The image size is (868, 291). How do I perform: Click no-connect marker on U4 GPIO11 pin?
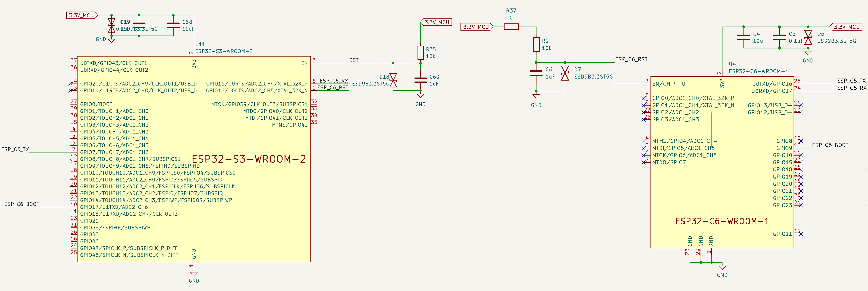coord(801,234)
